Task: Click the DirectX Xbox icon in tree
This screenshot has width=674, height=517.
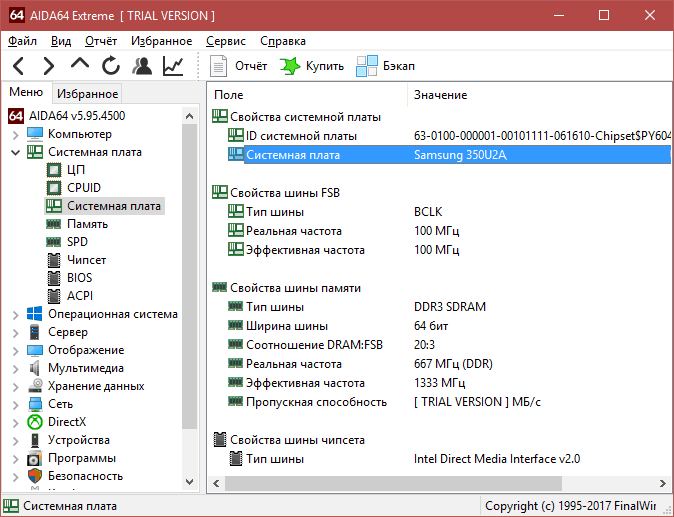Action: (x=35, y=422)
